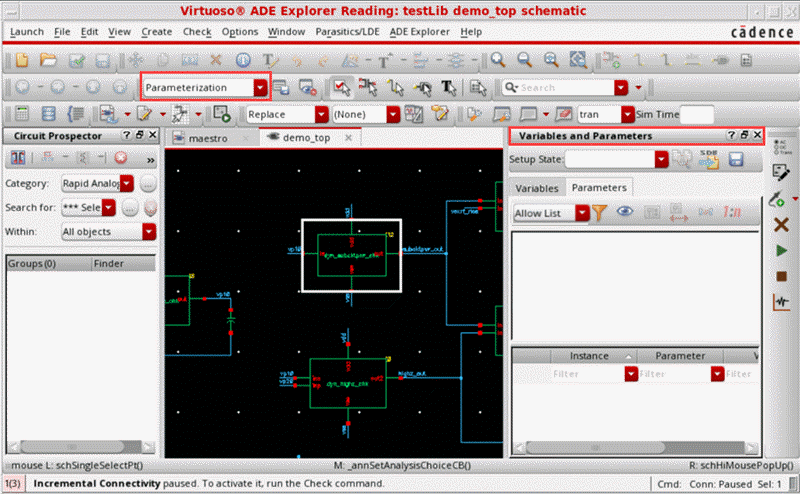Click the brown X delete icon in side toolbar

coord(781,225)
